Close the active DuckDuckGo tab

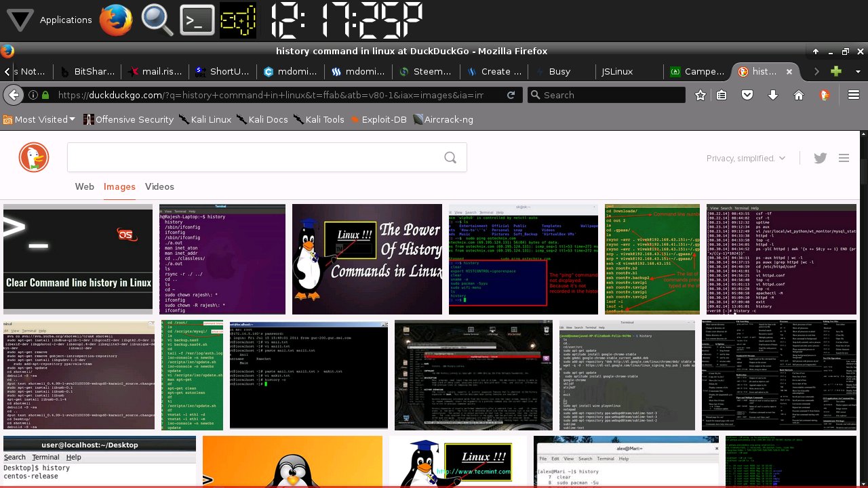(789, 71)
